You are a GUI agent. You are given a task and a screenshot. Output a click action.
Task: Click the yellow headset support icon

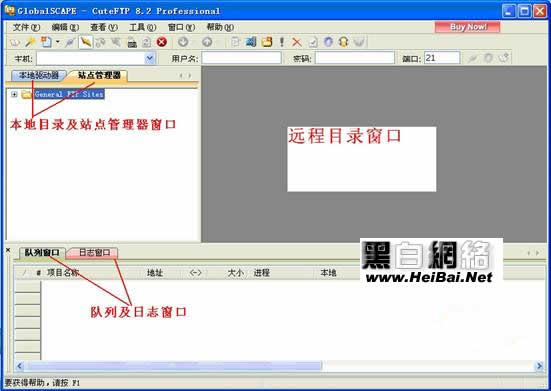pos(343,42)
